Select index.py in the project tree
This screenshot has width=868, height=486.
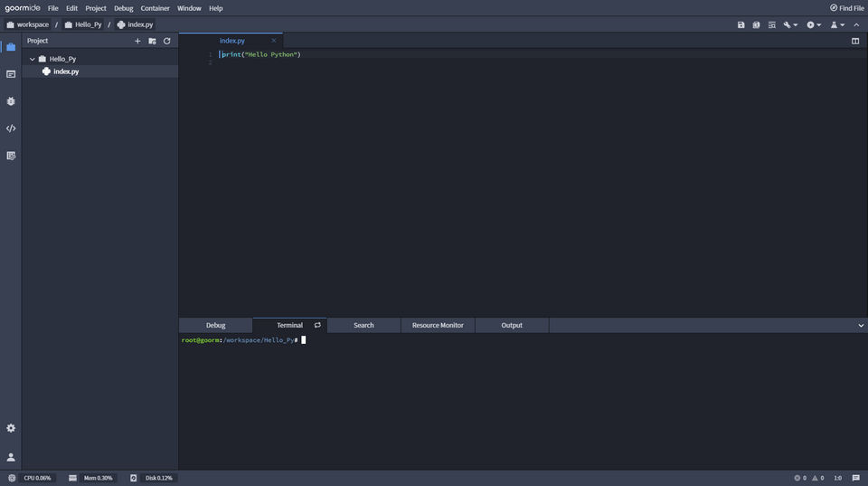coord(66,71)
